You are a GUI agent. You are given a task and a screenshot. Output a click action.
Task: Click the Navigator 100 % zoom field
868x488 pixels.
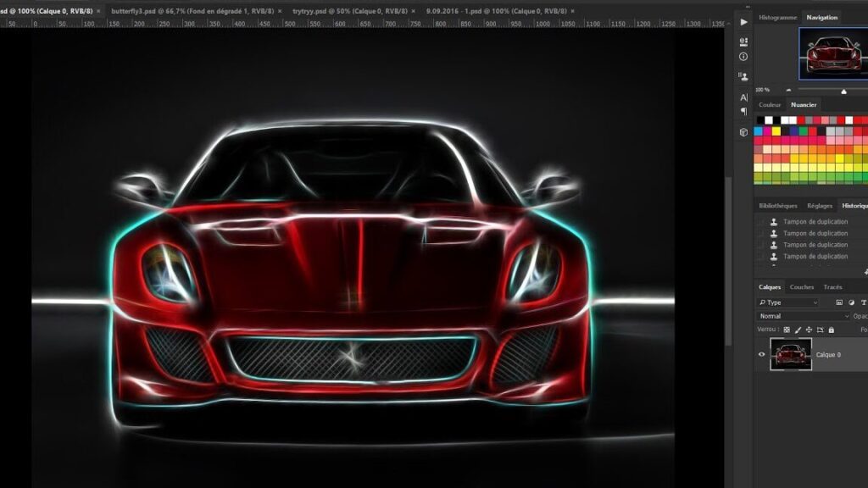click(763, 90)
